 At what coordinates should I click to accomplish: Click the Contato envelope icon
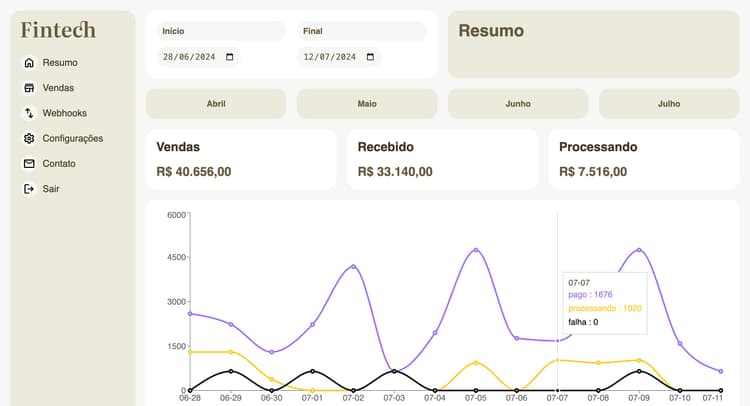[29, 163]
